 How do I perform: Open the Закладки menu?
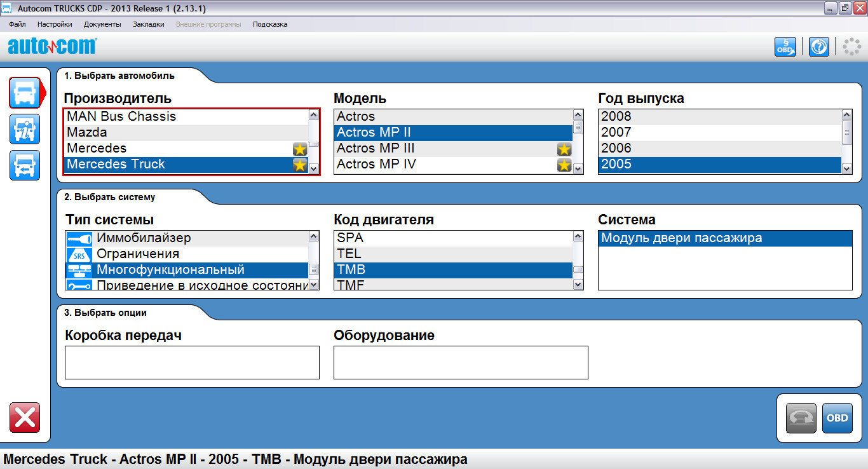(149, 24)
